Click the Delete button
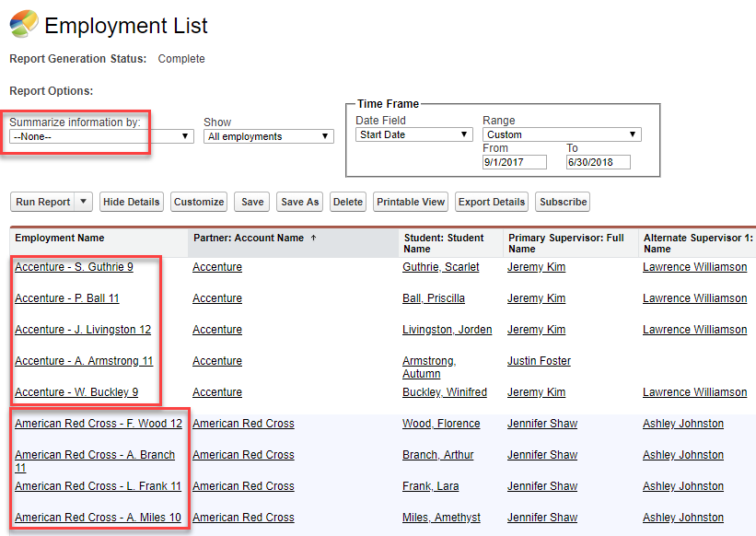 coord(348,202)
